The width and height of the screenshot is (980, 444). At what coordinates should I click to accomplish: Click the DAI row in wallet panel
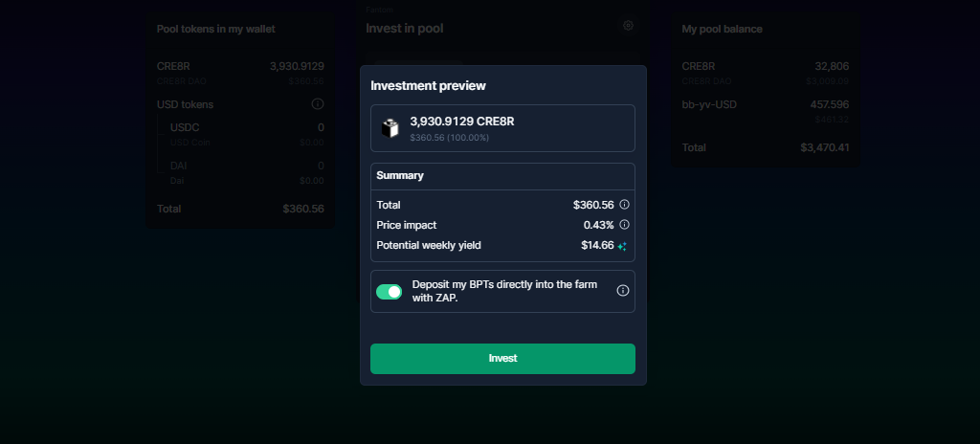(x=247, y=172)
